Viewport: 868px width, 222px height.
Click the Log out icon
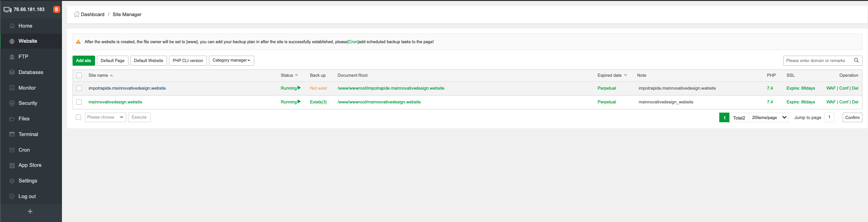pyautogui.click(x=12, y=196)
